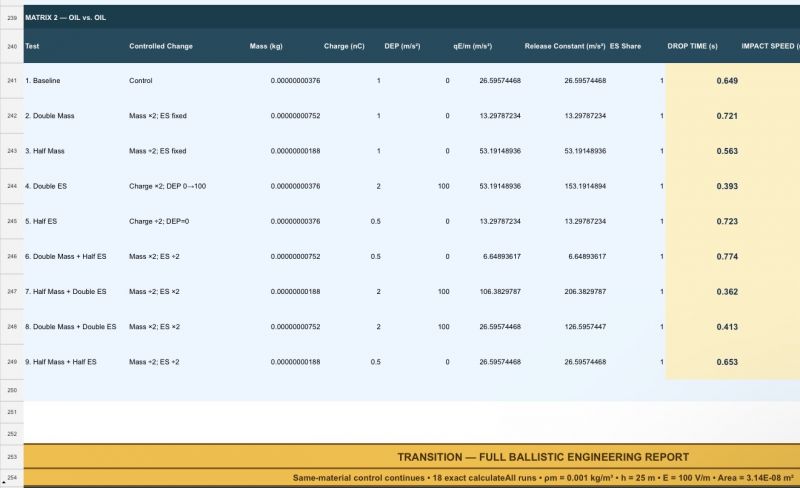Click 'Mass ×2; ES ÷2' cell
The height and width of the screenshot is (488, 800).
click(x=154, y=256)
